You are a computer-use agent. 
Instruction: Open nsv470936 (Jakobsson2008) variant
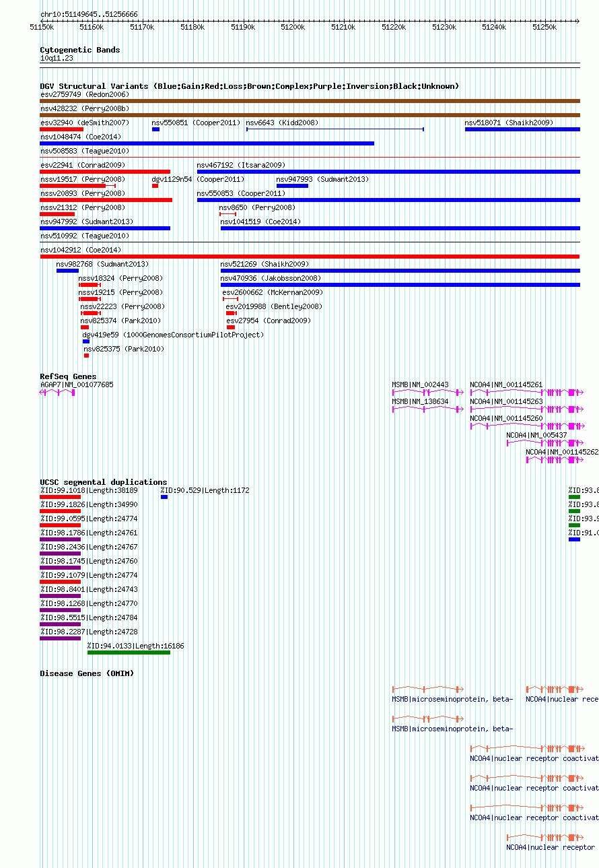[400, 284]
